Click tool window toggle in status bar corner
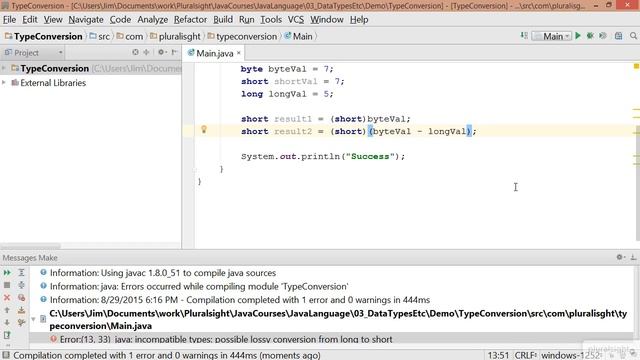640x360 pixels. pyautogui.click(x=6, y=355)
